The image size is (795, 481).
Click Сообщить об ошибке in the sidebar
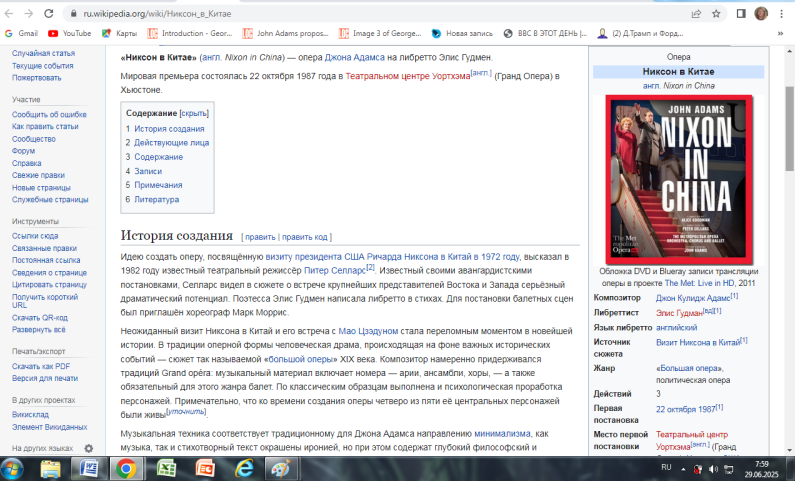pos(49,115)
